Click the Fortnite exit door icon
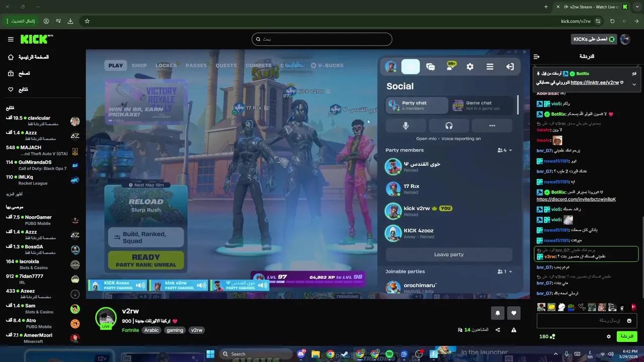 click(x=510, y=66)
